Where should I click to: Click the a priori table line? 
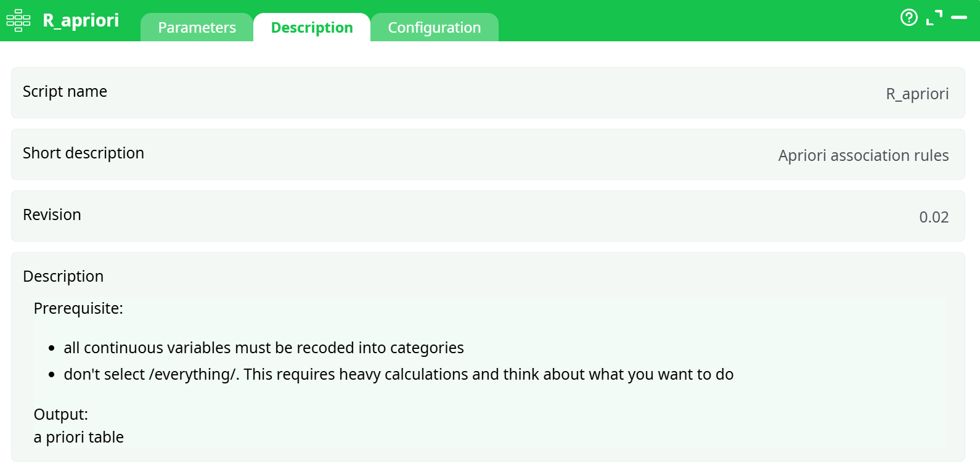(x=78, y=437)
